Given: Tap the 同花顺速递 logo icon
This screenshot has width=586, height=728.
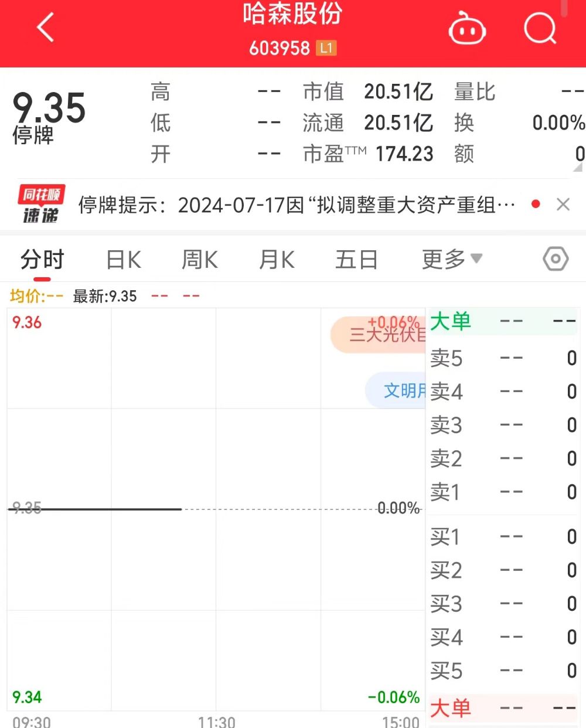Looking at the screenshot, I should pos(41,204).
